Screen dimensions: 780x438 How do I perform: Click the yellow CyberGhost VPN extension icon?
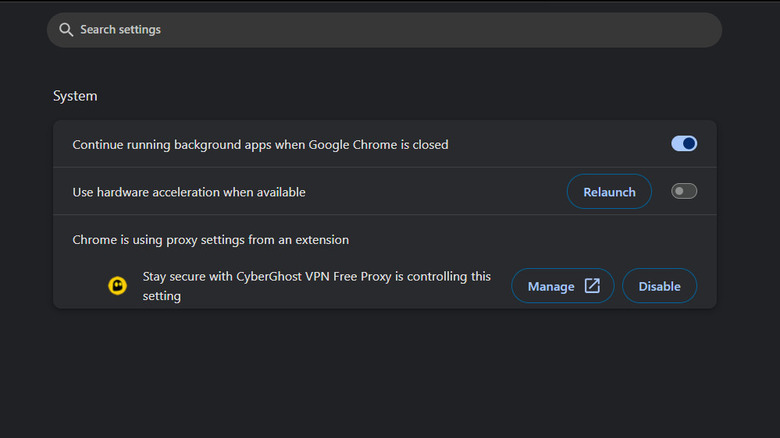(x=118, y=286)
